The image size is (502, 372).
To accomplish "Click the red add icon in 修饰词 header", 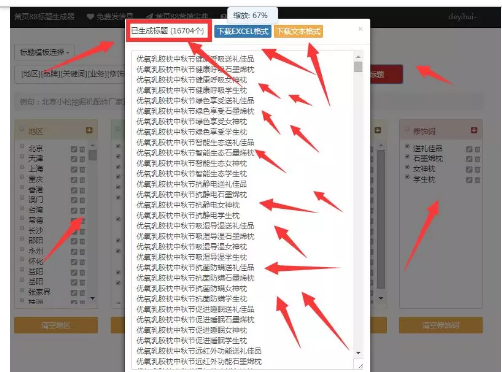I will click(474, 130).
